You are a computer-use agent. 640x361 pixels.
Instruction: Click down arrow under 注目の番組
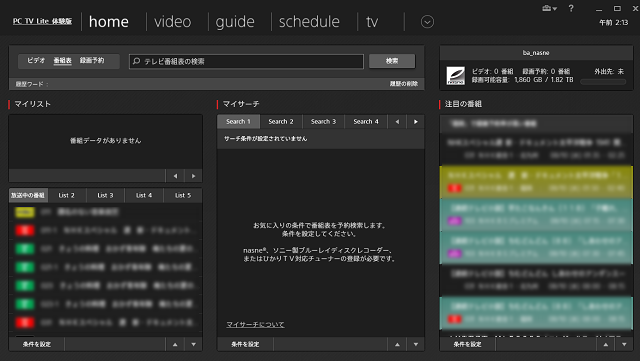(x=624, y=344)
